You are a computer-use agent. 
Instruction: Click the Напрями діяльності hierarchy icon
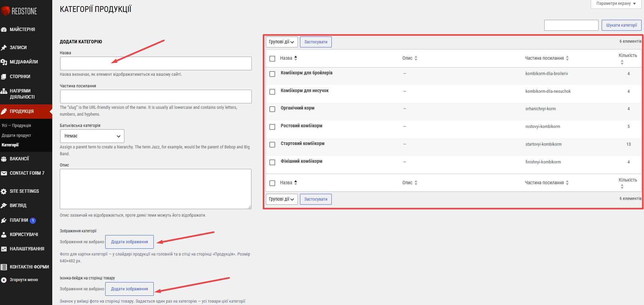tap(4, 91)
